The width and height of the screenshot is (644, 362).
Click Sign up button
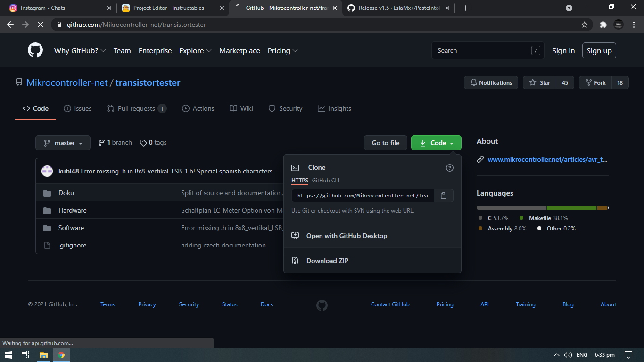(x=599, y=50)
